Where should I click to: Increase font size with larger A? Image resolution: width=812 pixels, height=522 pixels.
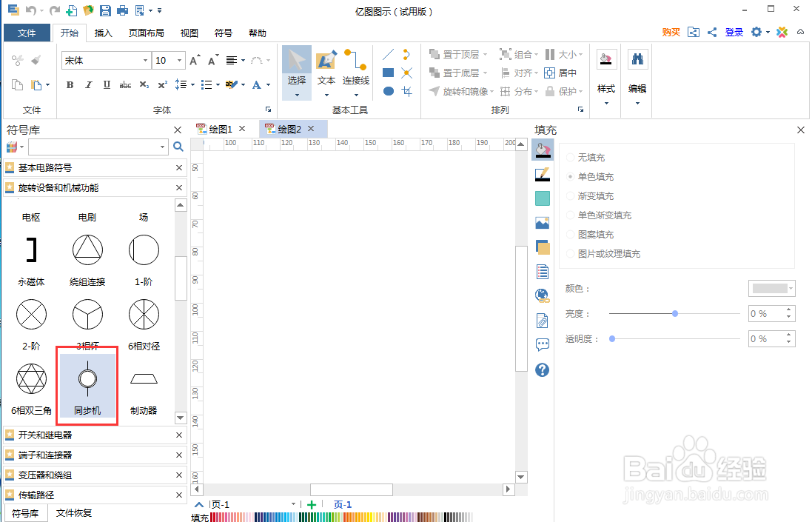195,61
